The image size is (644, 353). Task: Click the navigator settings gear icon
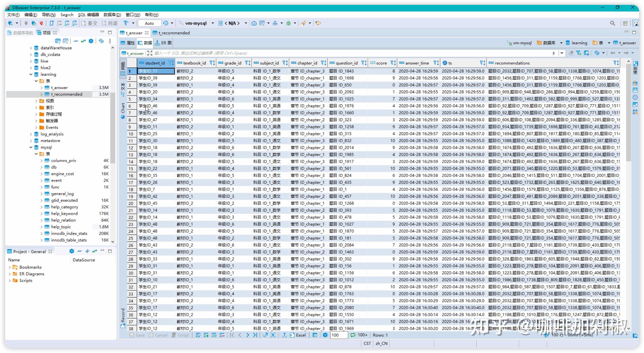click(91, 41)
